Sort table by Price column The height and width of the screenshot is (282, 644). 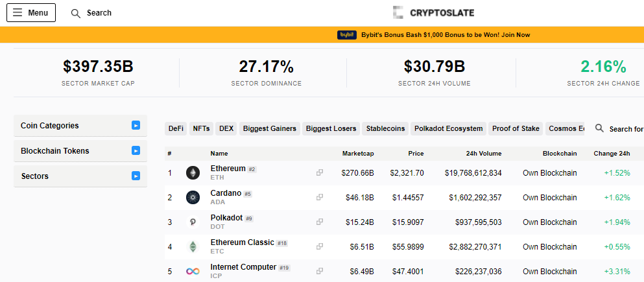[x=416, y=154]
